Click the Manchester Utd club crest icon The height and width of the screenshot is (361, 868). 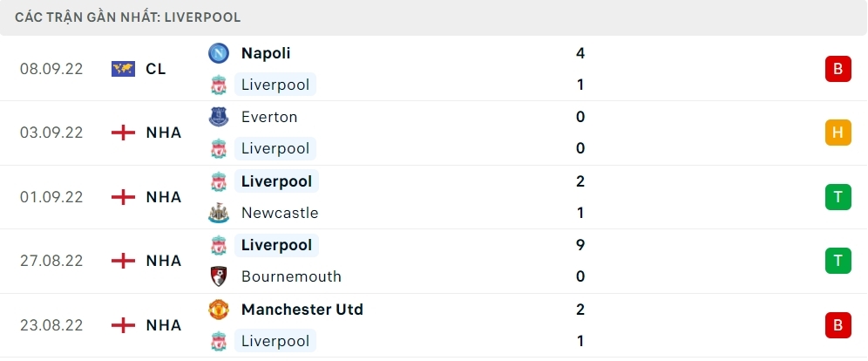218,310
